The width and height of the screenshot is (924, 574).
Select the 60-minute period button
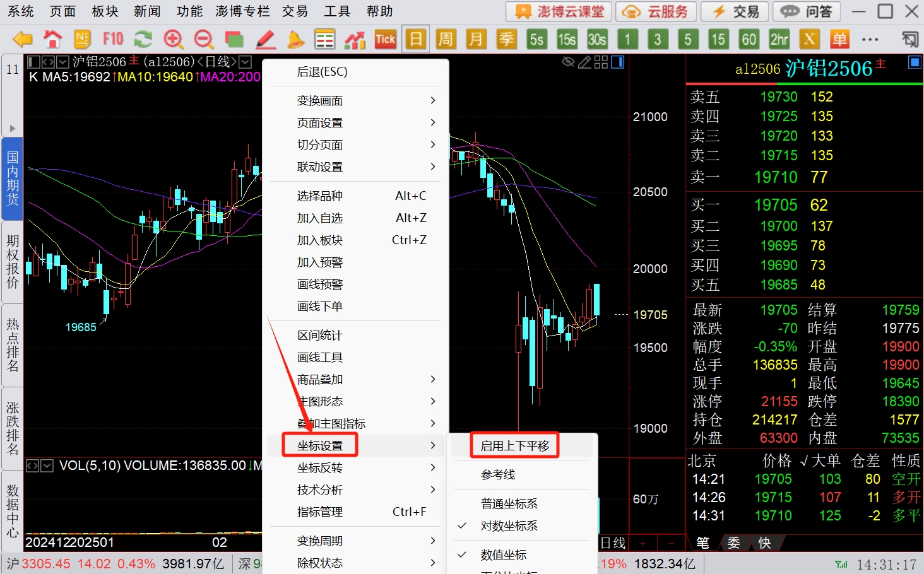pyautogui.click(x=749, y=40)
